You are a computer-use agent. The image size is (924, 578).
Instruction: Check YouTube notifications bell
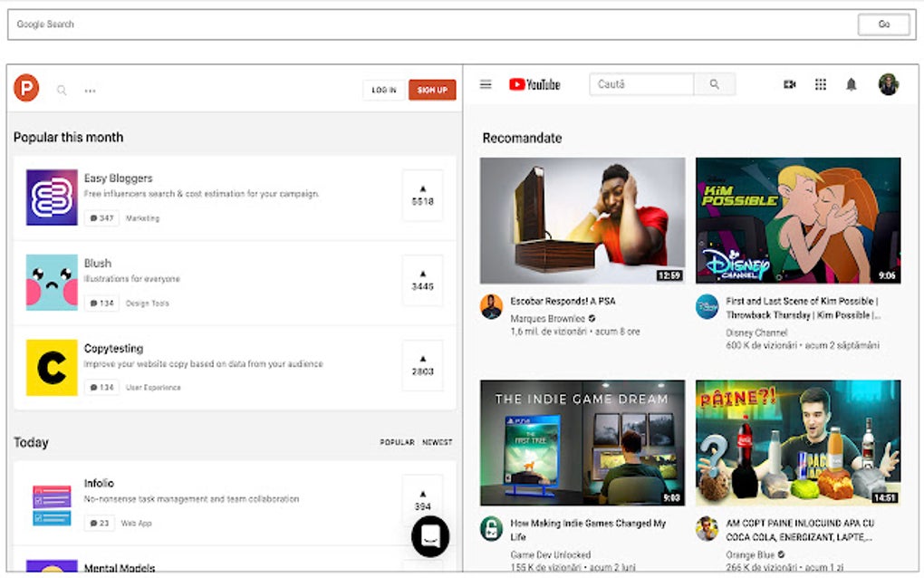click(852, 83)
